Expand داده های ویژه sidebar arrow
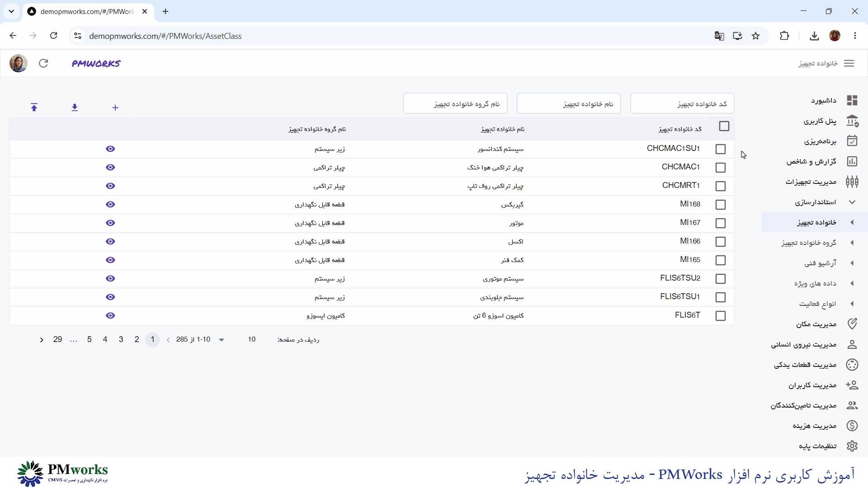 (x=852, y=283)
